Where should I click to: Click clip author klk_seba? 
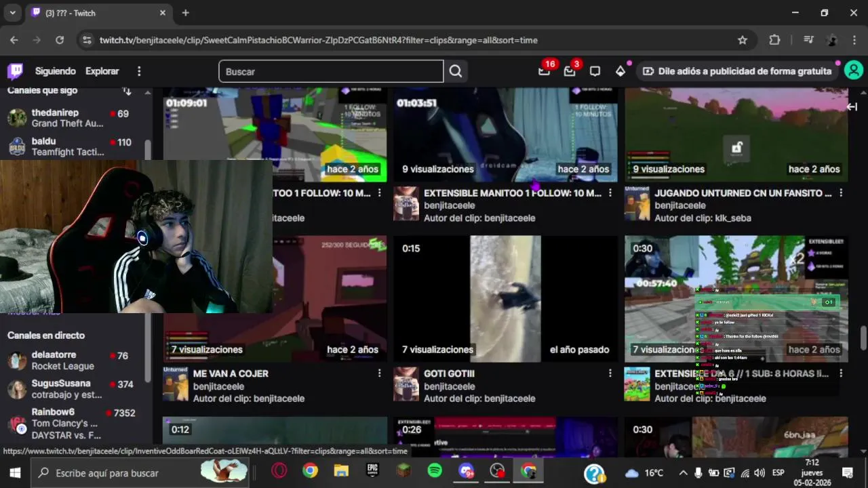coord(732,218)
